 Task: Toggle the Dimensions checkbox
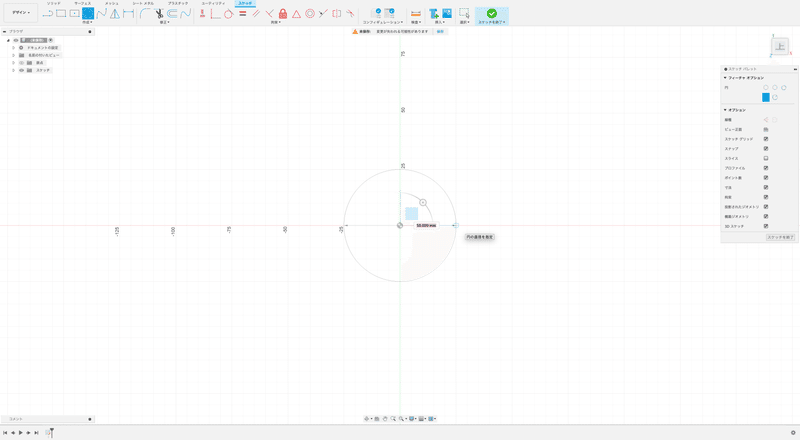(x=766, y=187)
